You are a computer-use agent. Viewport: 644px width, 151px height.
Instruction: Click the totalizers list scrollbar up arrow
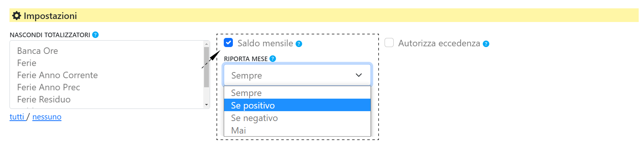click(x=207, y=44)
